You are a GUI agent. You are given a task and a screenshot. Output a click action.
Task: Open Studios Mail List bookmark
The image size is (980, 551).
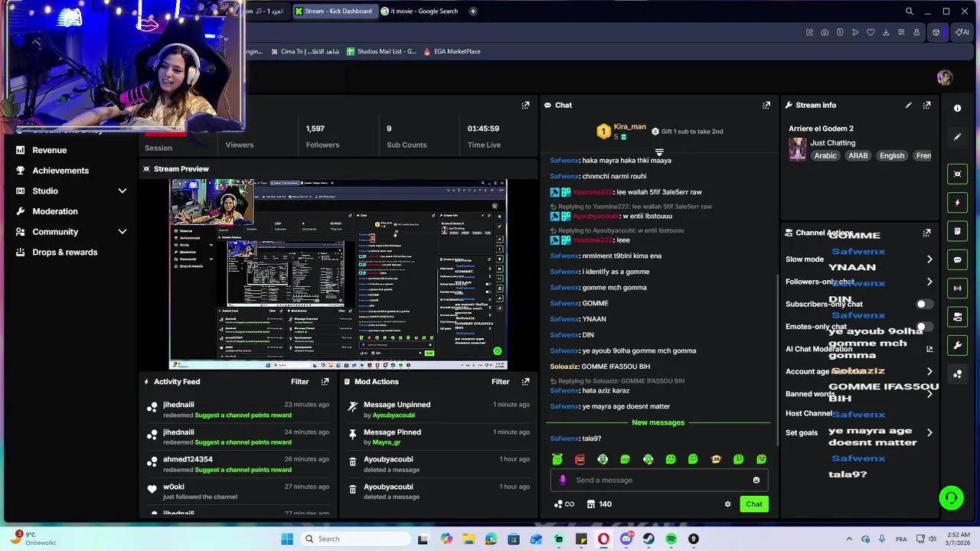[381, 51]
